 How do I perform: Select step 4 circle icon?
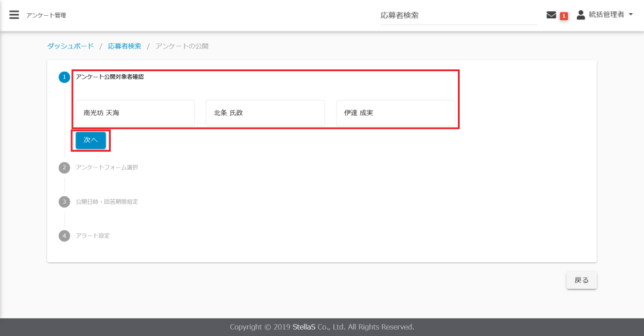(x=64, y=236)
